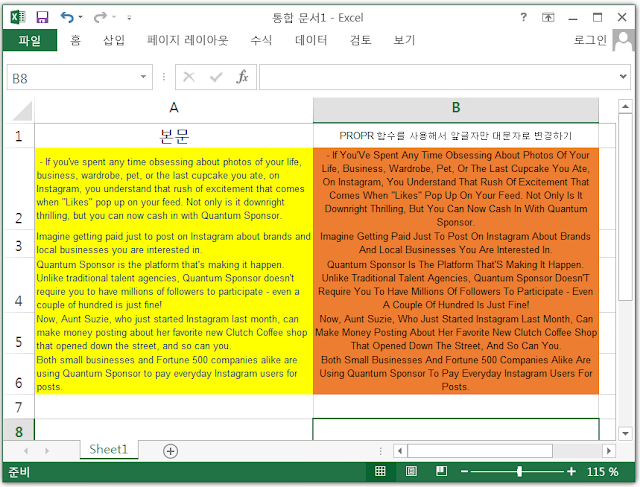The width and height of the screenshot is (640, 487).
Task: Select cell A1 containing 본문
Action: pos(174,136)
